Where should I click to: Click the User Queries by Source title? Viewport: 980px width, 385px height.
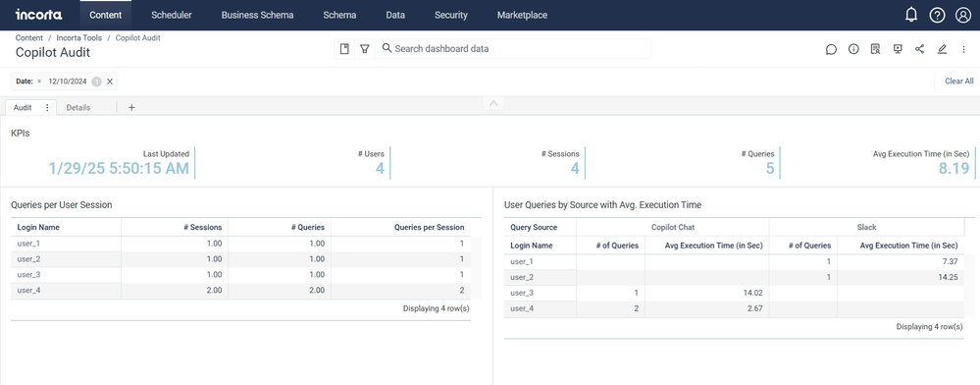tap(602, 204)
